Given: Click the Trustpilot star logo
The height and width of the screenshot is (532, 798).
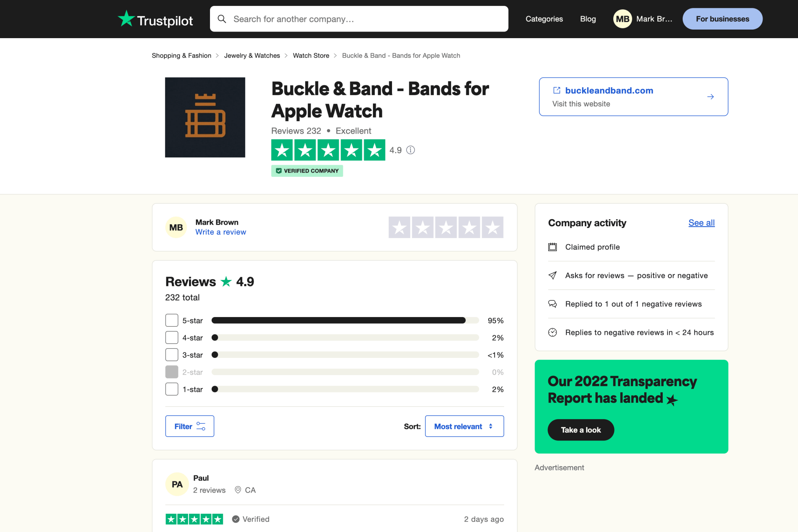Looking at the screenshot, I should click(x=126, y=19).
